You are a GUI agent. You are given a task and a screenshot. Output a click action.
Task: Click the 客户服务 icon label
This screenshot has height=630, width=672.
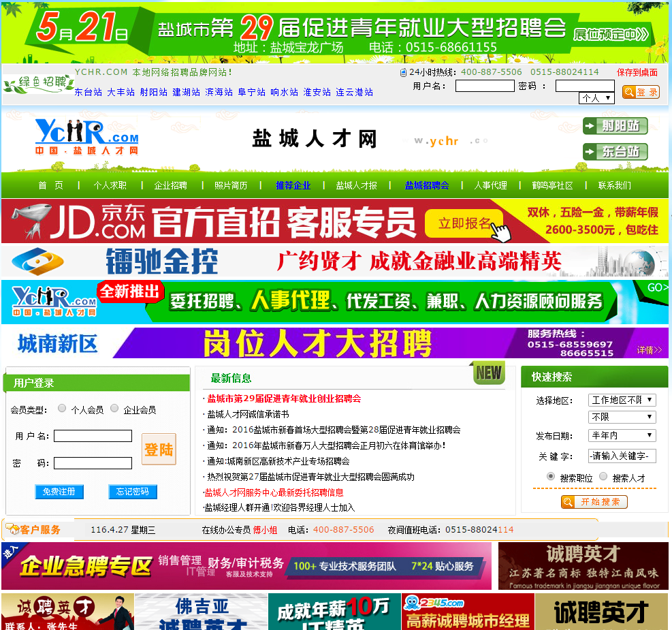tap(33, 530)
